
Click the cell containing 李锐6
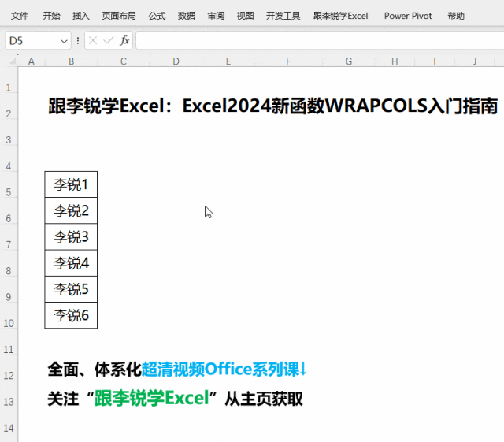pos(71,315)
